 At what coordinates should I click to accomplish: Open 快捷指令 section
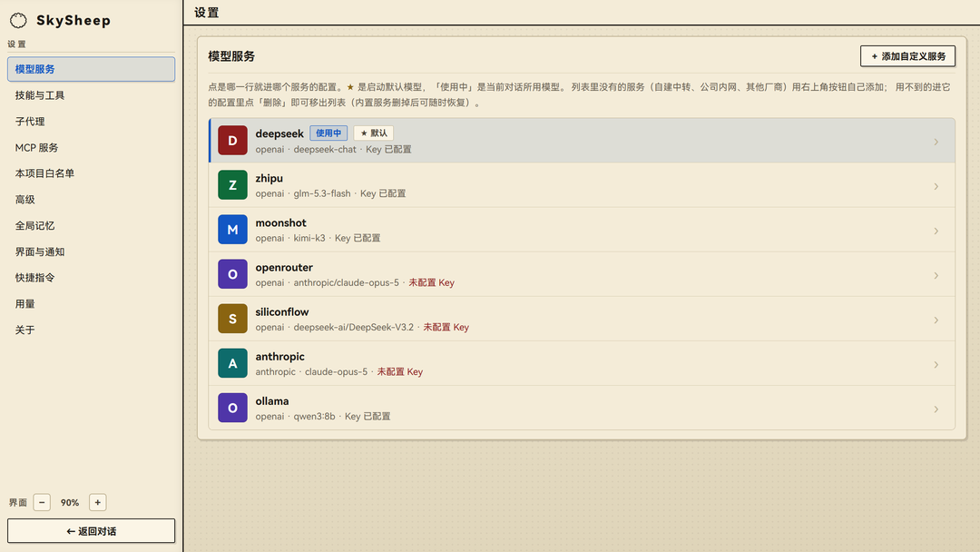coord(92,278)
